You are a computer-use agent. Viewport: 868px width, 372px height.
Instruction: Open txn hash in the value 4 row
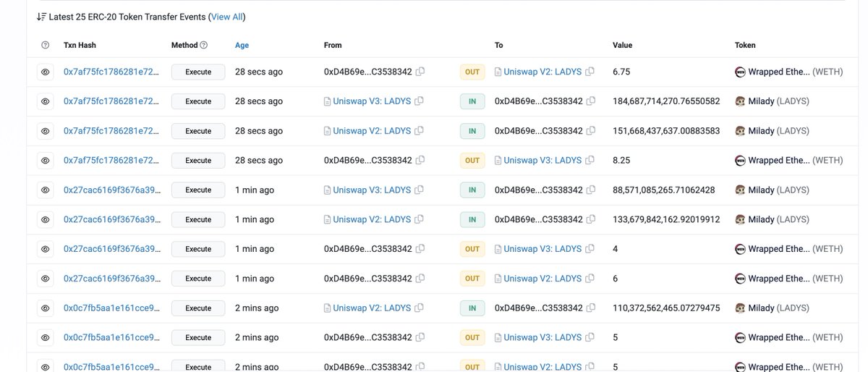pyautogui.click(x=112, y=249)
